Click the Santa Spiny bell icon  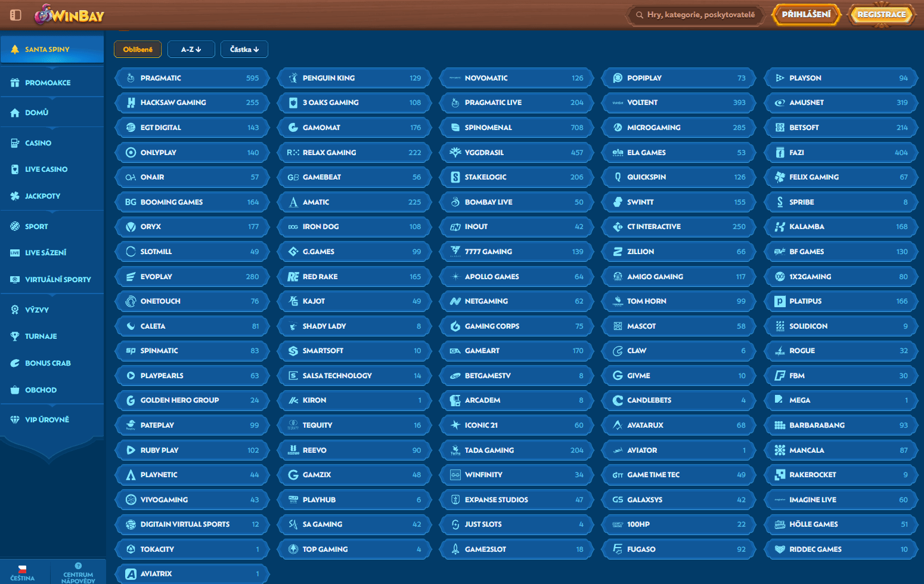coord(15,50)
